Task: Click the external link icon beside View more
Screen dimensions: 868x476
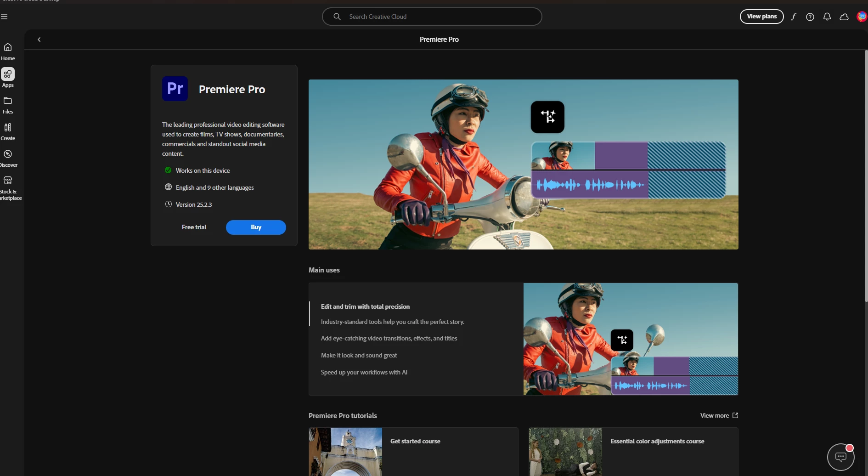Action: 735,415
